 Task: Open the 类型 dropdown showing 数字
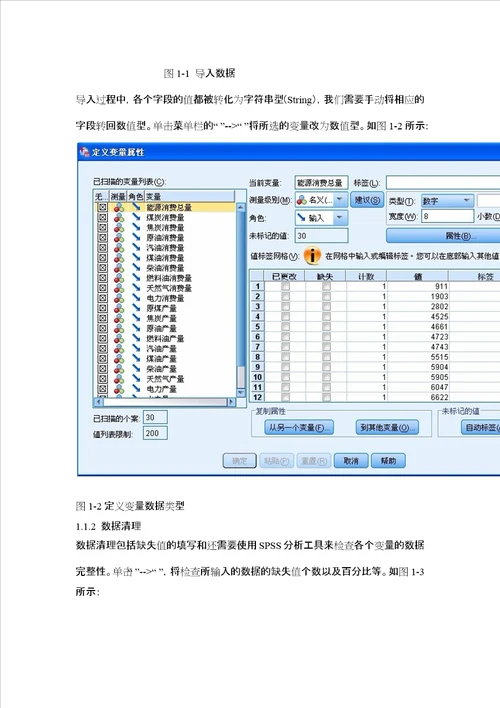[x=467, y=200]
